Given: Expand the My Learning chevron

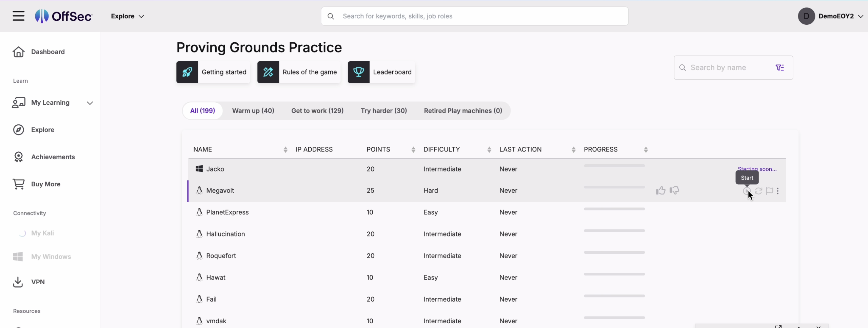Looking at the screenshot, I should 90,103.
